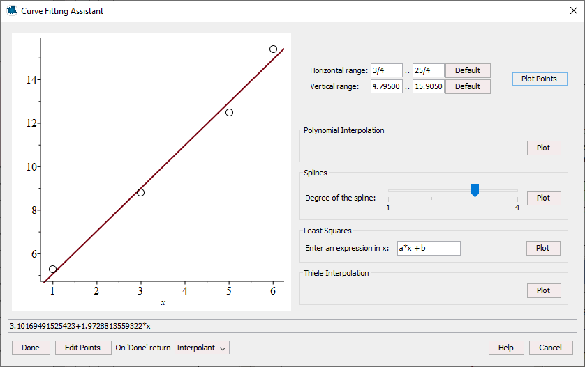
Task: Close the Curve Fitting Assistant window
Action: pos(573,10)
